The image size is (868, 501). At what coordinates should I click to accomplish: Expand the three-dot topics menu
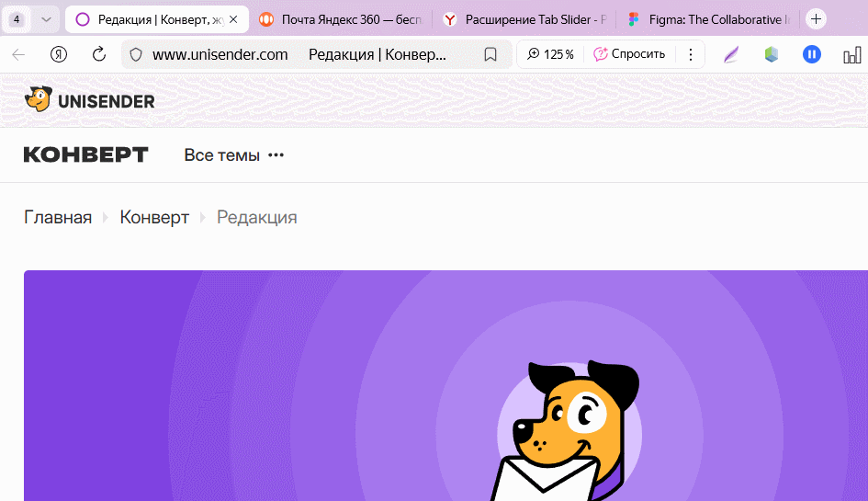[x=276, y=155]
